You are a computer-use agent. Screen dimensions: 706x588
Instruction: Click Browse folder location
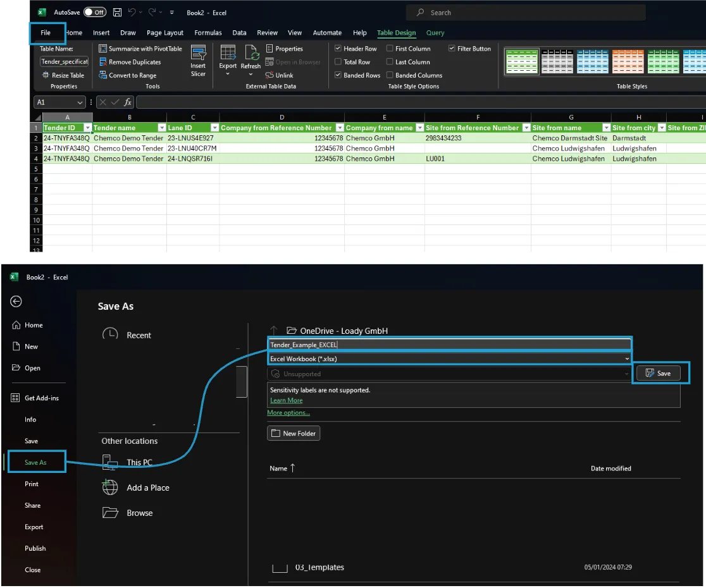coord(128,513)
